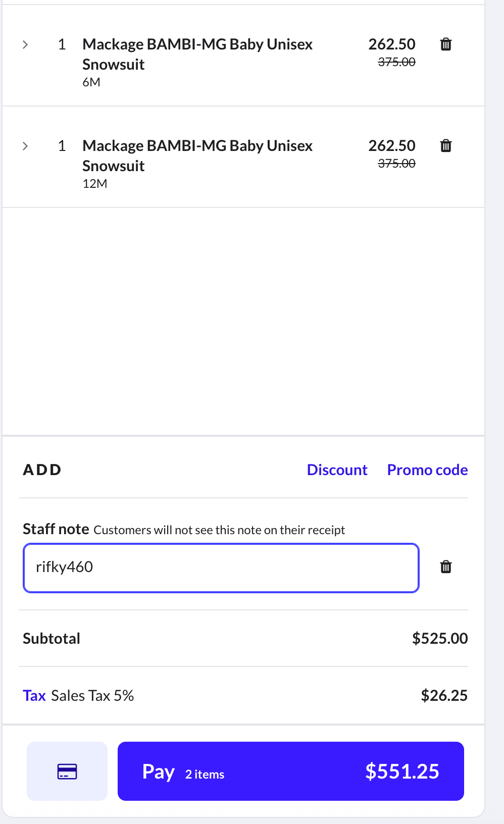Open the card payment options icon
Screen dimensions: 504x824
(x=67, y=771)
